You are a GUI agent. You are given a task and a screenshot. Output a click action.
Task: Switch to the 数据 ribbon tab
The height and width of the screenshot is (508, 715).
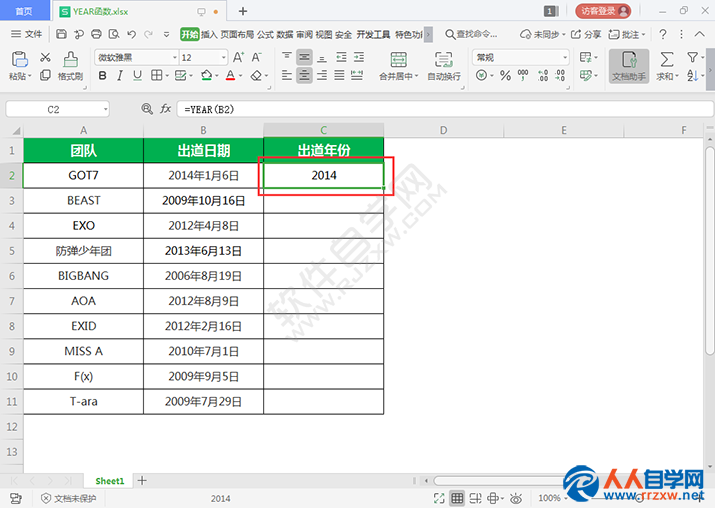285,34
